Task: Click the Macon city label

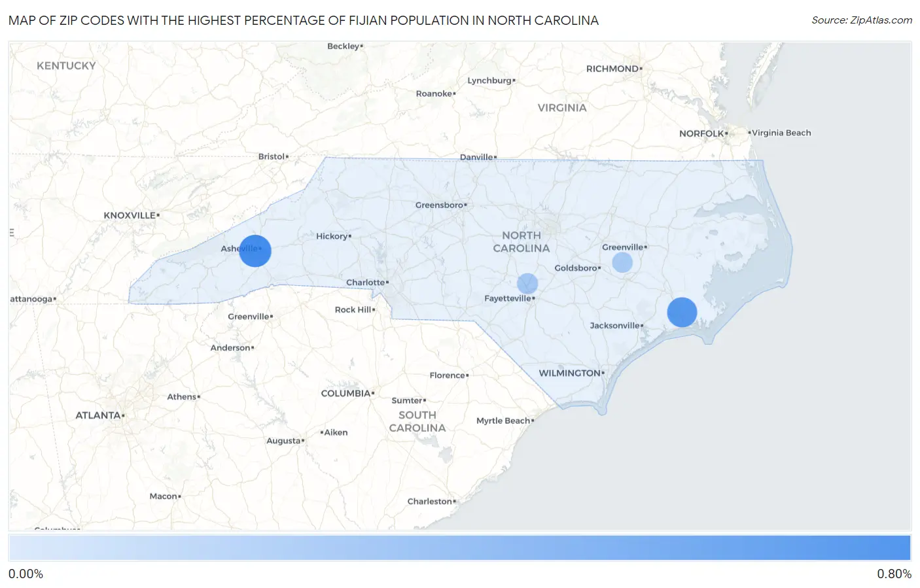Action: pos(164,496)
